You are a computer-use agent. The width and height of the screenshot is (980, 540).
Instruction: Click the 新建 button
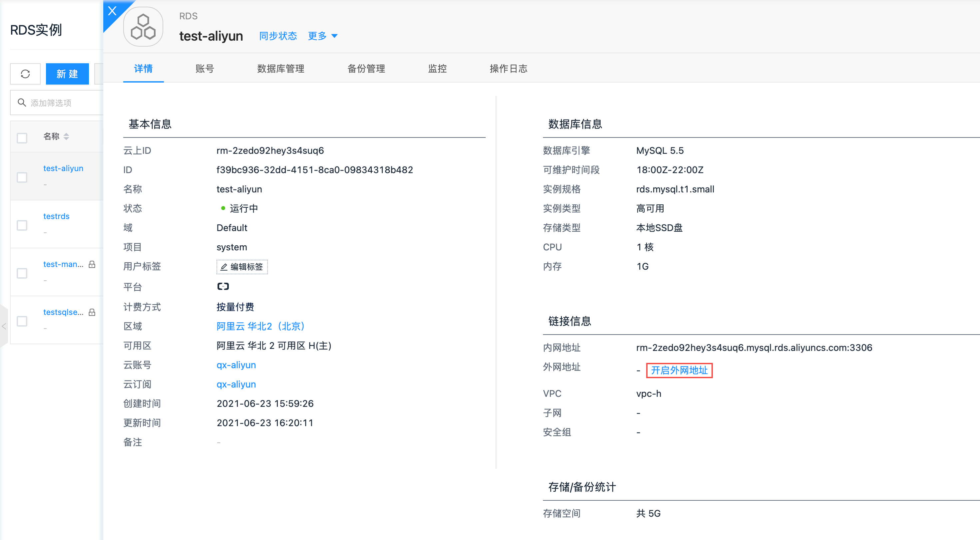(67, 74)
